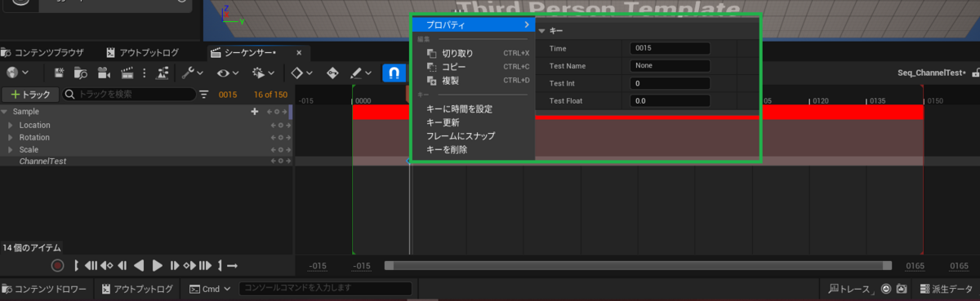Screen dimensions: 980x301
Task: Expand the Scale track
Action: [11, 149]
